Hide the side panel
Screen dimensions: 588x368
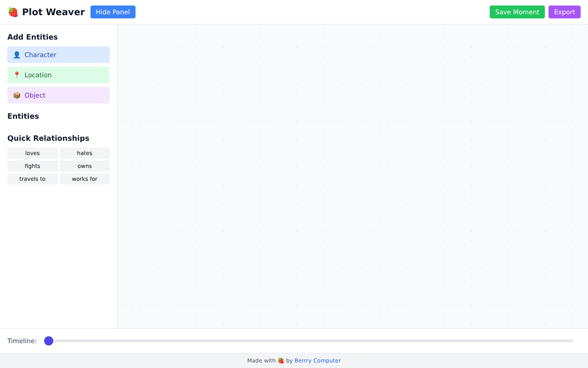point(113,12)
